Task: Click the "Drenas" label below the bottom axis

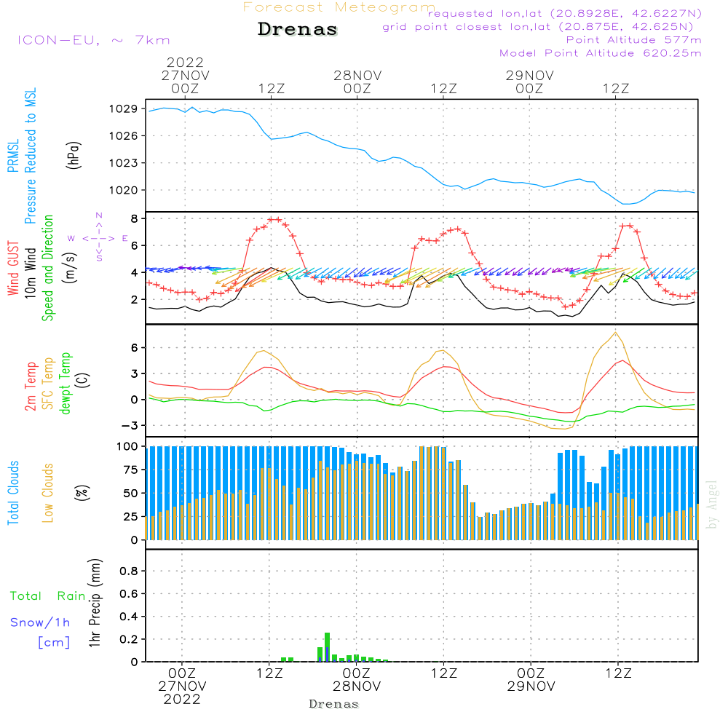Action: point(334,704)
